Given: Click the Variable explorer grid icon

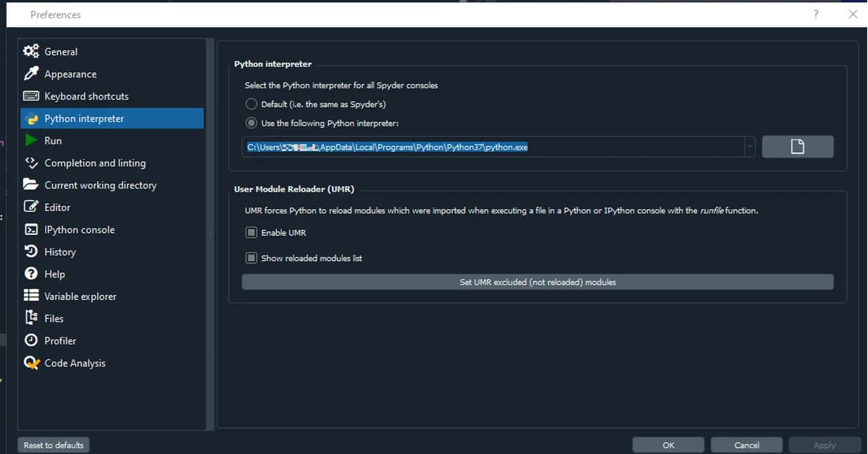Looking at the screenshot, I should point(30,296).
